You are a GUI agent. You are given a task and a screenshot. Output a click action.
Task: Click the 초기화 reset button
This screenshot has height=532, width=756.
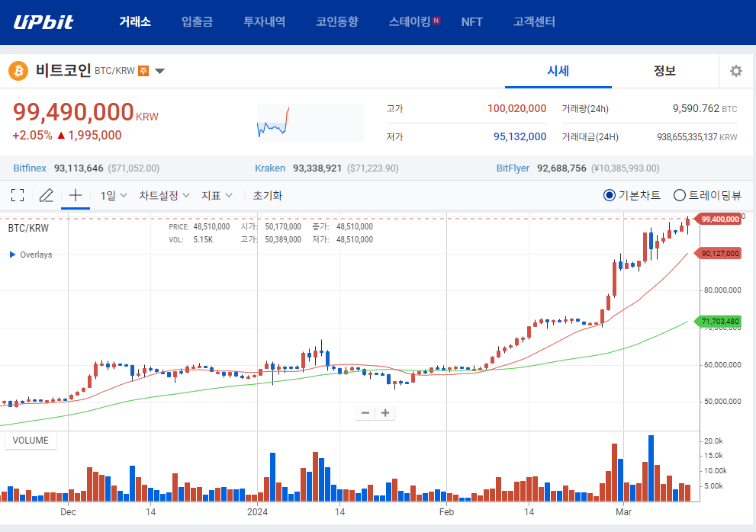[x=268, y=195]
